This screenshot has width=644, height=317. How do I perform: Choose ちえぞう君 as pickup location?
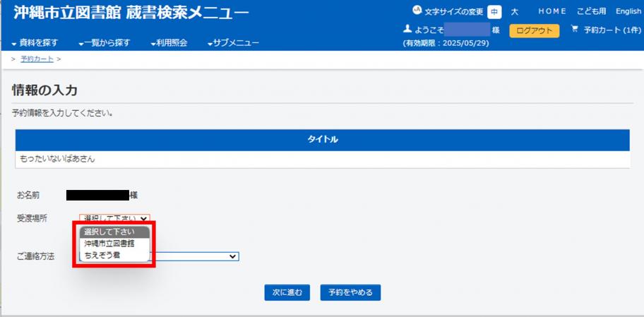[x=114, y=255]
